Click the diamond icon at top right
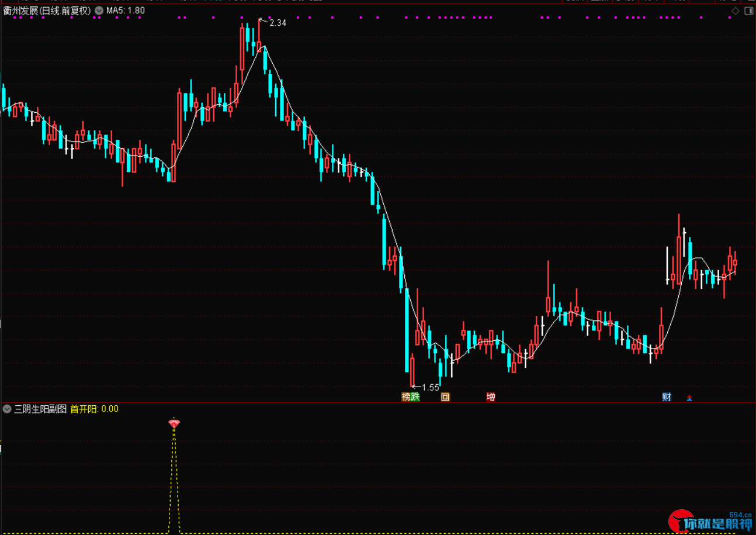This screenshot has width=756, height=535. [736, 11]
